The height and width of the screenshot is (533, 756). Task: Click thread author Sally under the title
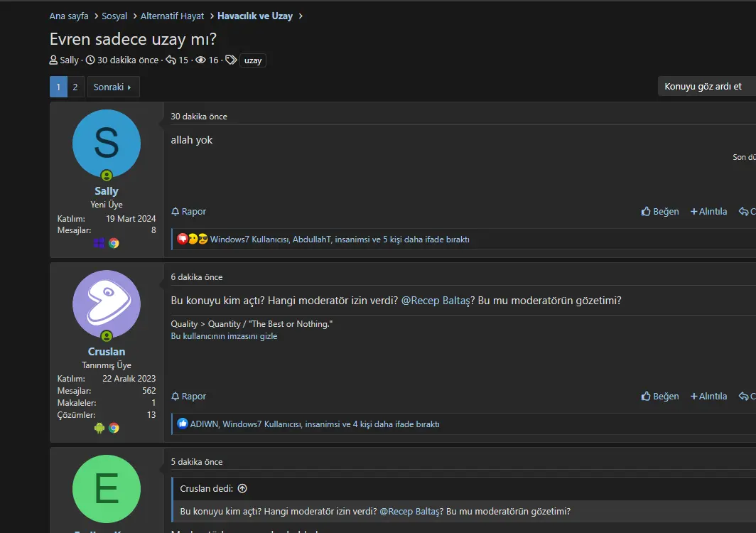click(69, 60)
